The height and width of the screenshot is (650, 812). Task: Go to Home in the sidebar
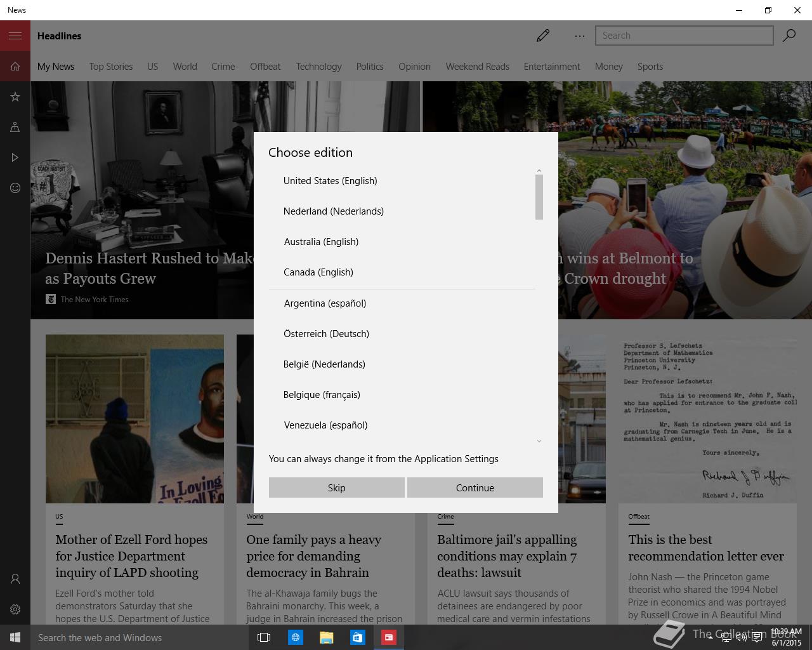pyautogui.click(x=15, y=66)
